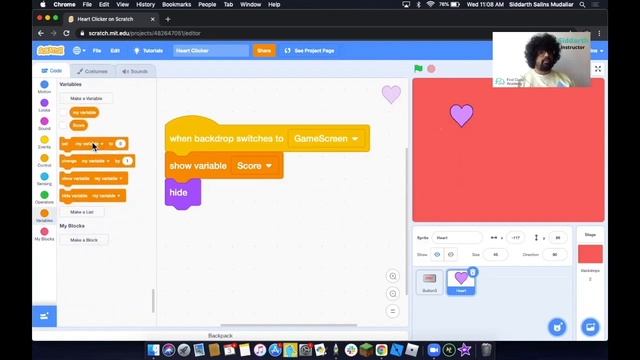Enter fullscreen stage mode
Screen dimensions: 640x360
coord(598,69)
